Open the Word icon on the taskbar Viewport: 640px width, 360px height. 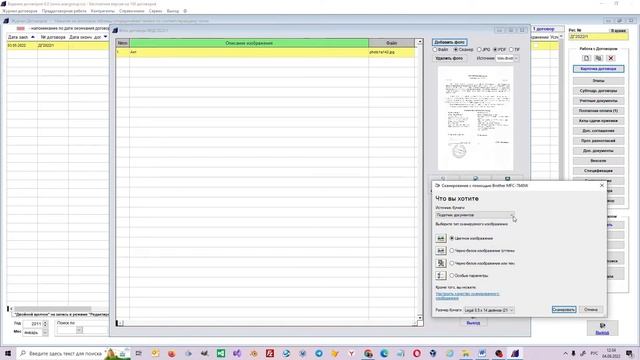pos(482,353)
